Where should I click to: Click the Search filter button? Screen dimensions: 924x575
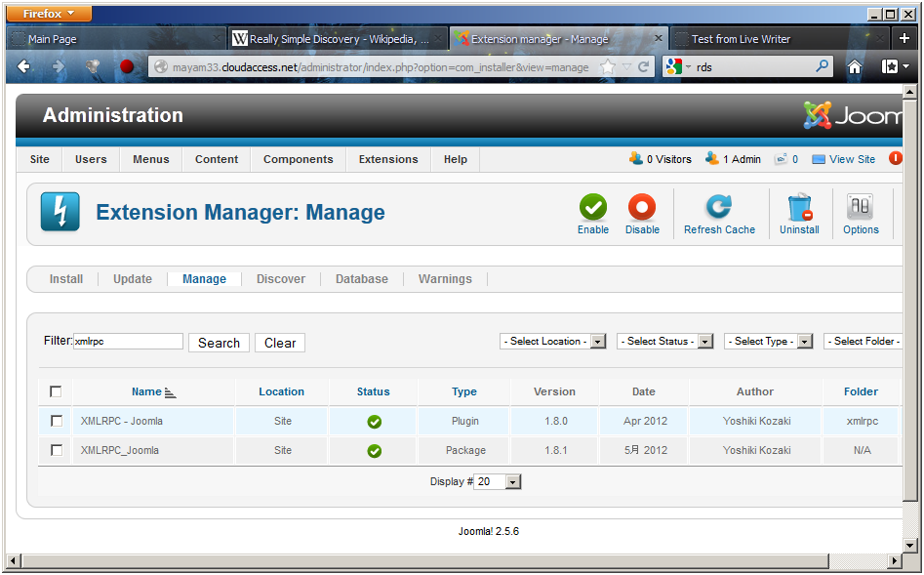(219, 343)
